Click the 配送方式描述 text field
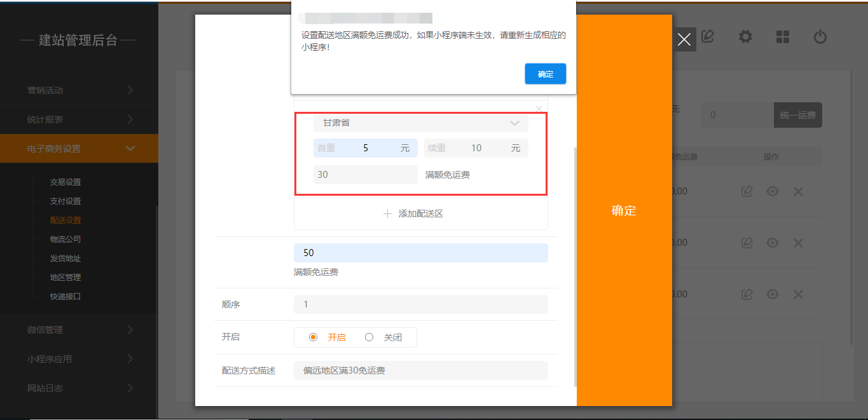Screen dimensions: 868x420 click(420, 370)
